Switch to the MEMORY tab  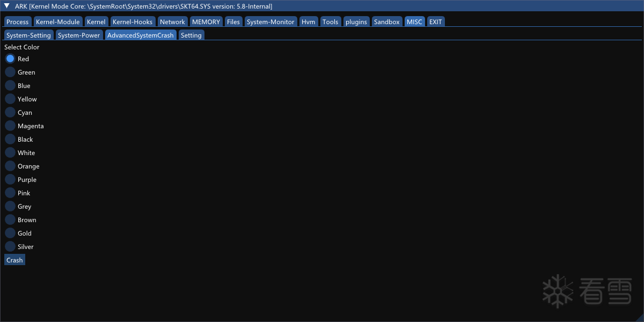coord(206,21)
